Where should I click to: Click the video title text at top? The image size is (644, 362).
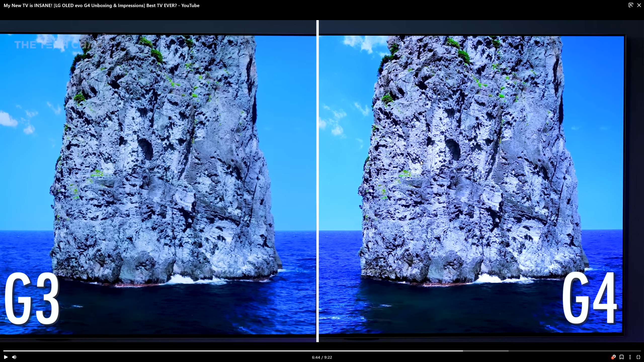[x=101, y=6]
